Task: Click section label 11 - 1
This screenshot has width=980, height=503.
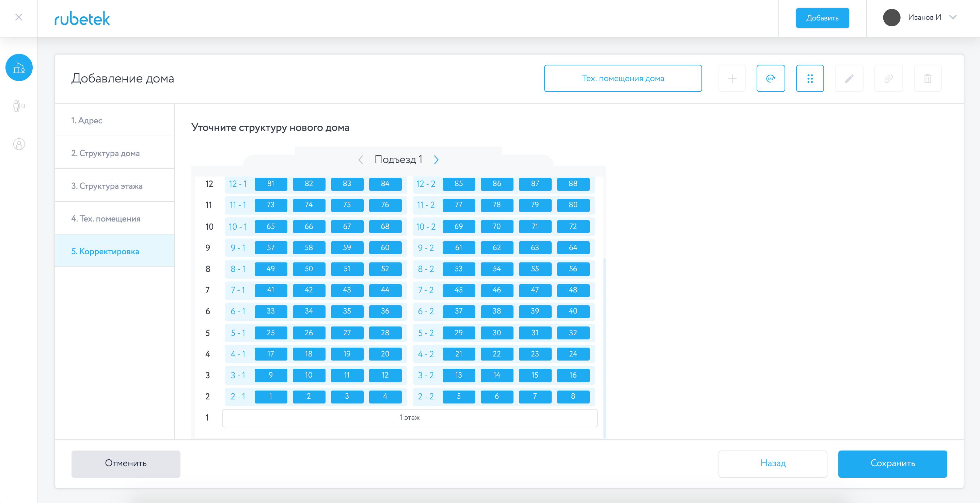Action: coord(238,205)
